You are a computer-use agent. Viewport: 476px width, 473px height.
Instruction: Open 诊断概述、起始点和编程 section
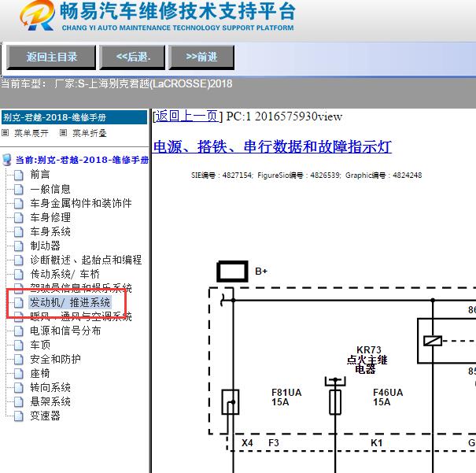coord(86,260)
